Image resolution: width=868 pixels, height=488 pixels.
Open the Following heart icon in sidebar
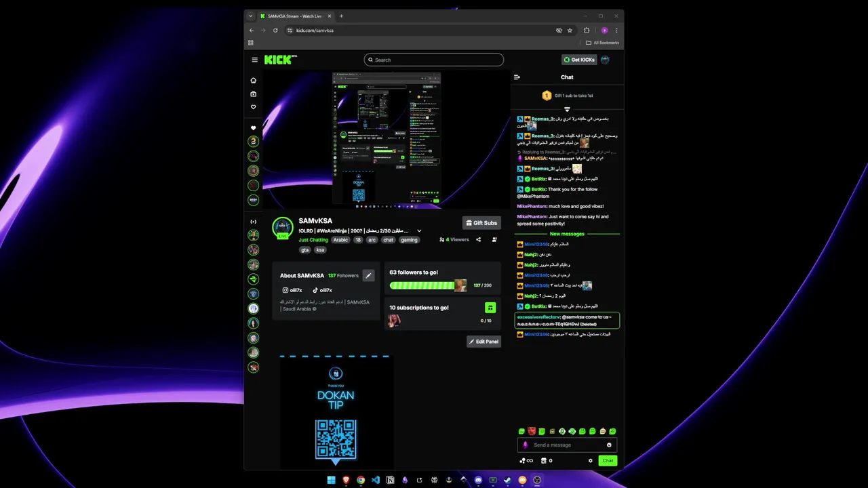pyautogui.click(x=254, y=107)
